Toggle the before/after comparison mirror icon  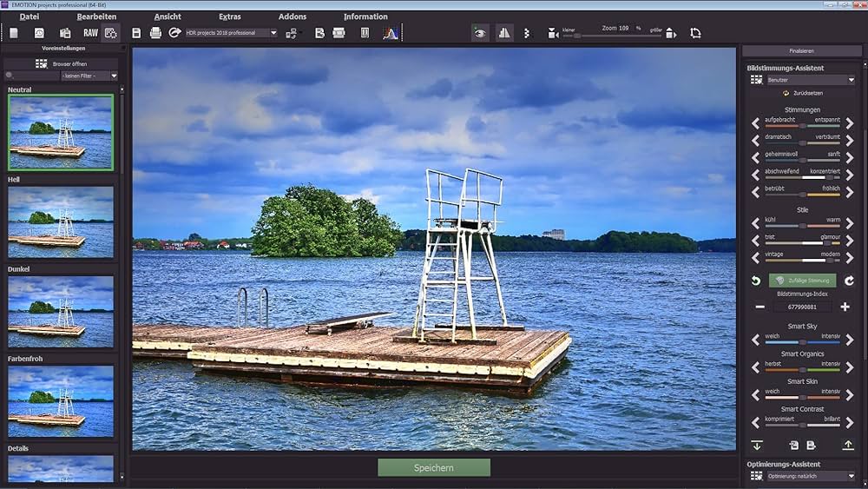(x=504, y=33)
